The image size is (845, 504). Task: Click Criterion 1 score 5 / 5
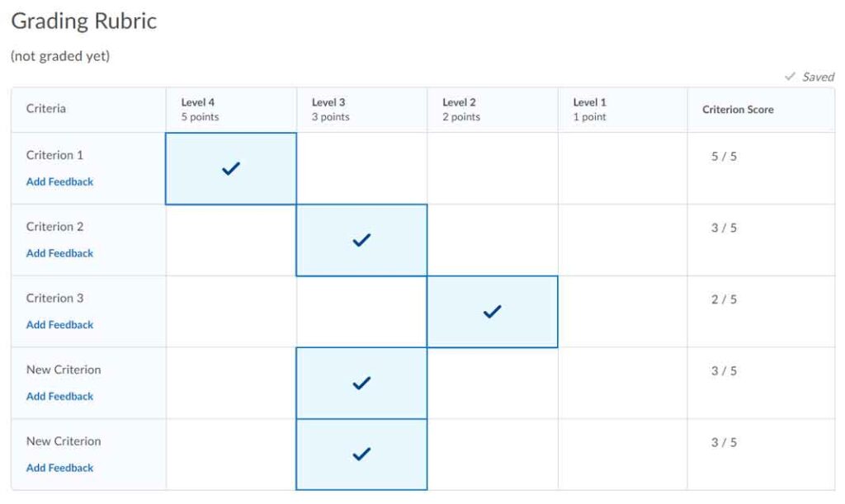tap(724, 157)
